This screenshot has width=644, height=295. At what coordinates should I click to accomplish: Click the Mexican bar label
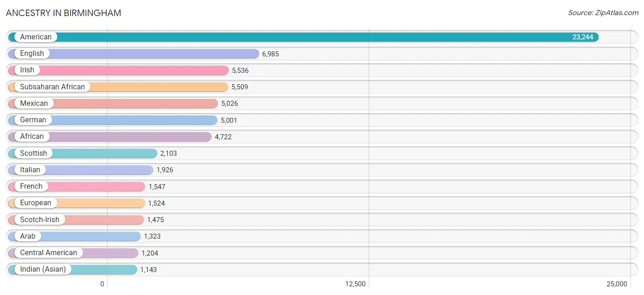tap(34, 104)
